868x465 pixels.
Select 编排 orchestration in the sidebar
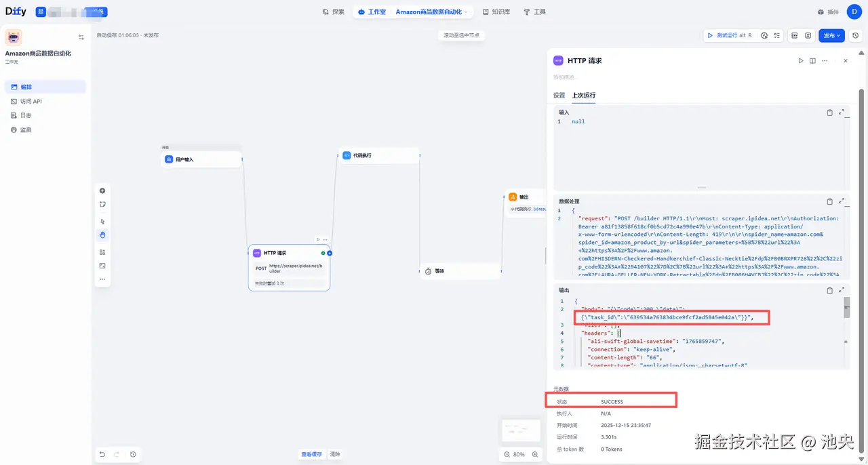click(x=45, y=87)
